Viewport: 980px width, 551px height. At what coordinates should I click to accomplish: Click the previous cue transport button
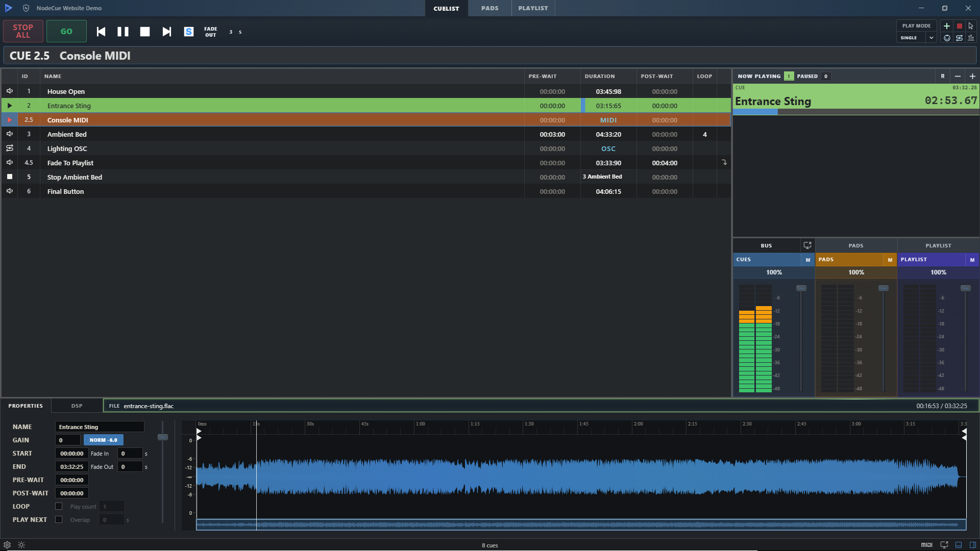[101, 32]
